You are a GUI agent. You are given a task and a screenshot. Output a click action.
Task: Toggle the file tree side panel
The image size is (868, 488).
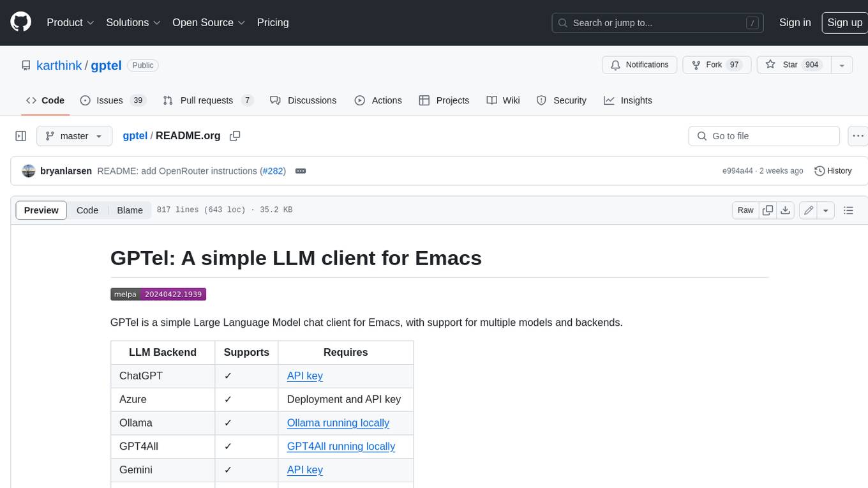tap(20, 136)
